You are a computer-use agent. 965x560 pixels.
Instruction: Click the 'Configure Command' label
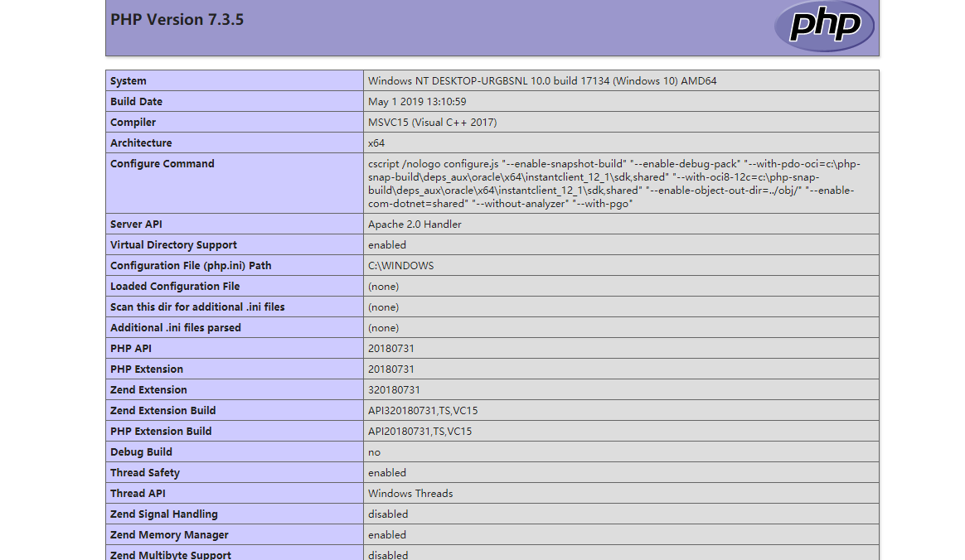162,163
